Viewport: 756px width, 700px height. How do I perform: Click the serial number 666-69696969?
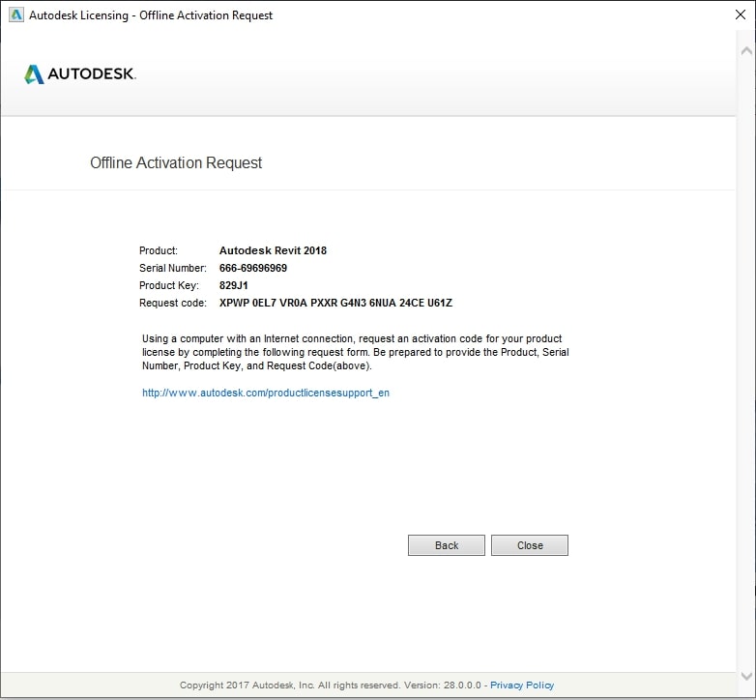pos(253,268)
